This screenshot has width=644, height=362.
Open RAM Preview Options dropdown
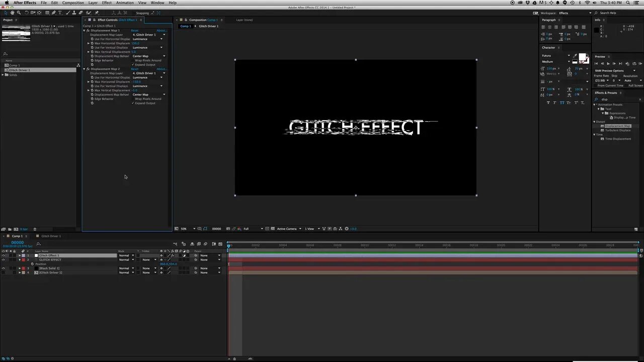tap(615, 70)
